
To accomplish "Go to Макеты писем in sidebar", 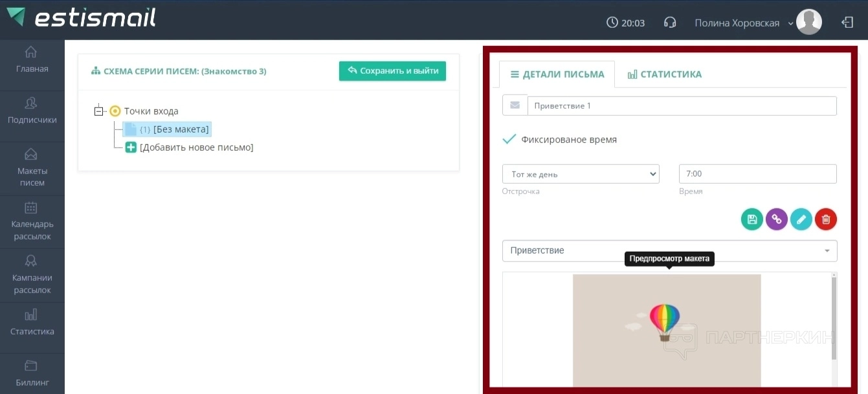I will [32, 168].
